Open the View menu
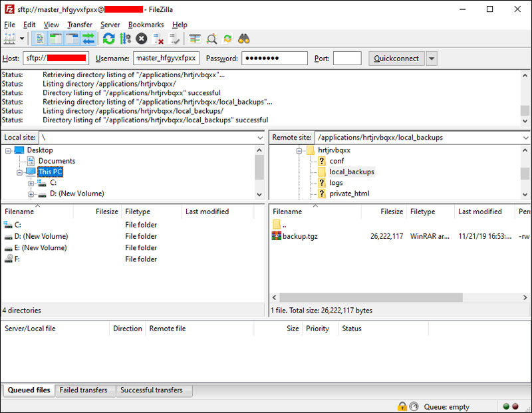Screen dimensions: 532x413 (x=51, y=25)
